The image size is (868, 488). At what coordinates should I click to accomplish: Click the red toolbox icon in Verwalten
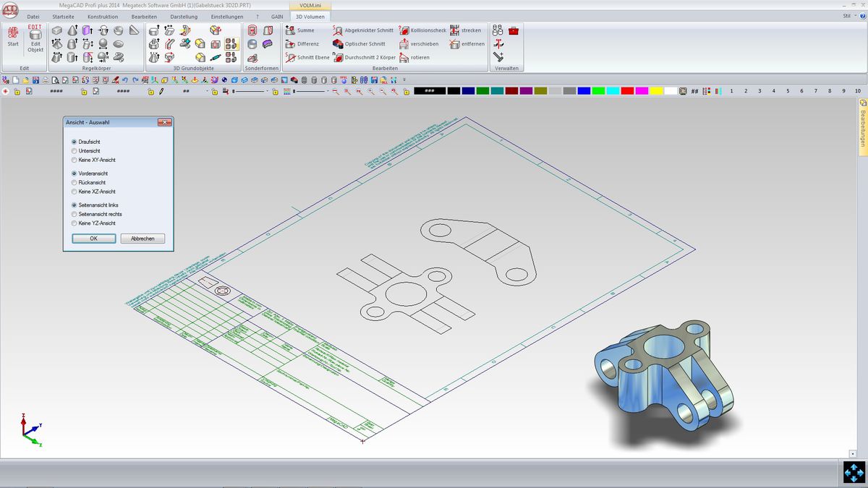click(514, 30)
